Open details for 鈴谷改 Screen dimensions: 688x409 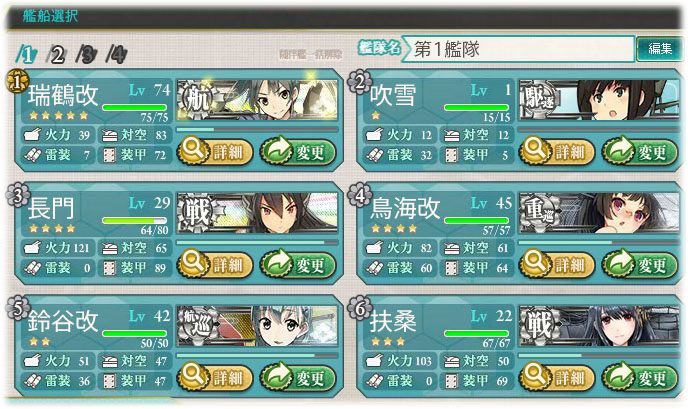pos(215,377)
